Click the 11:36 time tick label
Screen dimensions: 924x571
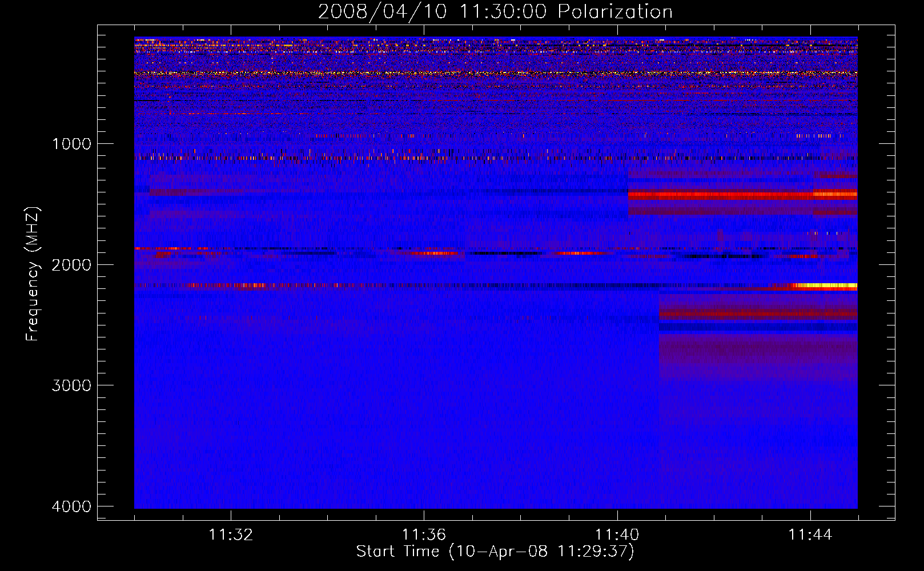(x=424, y=535)
